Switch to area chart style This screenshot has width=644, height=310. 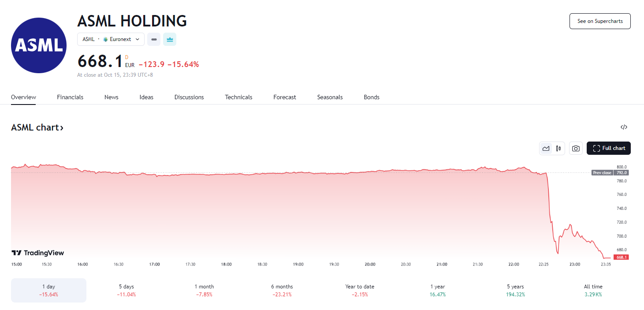(x=546, y=149)
